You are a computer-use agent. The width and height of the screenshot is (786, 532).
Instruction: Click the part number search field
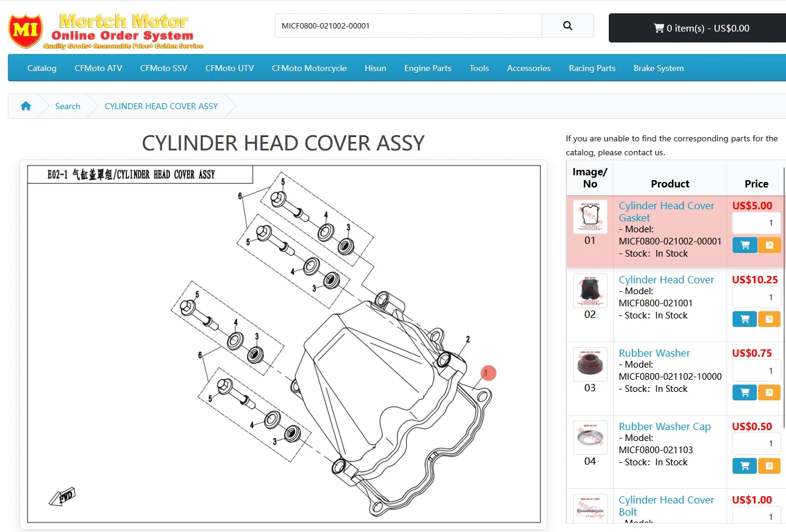pyautogui.click(x=408, y=26)
